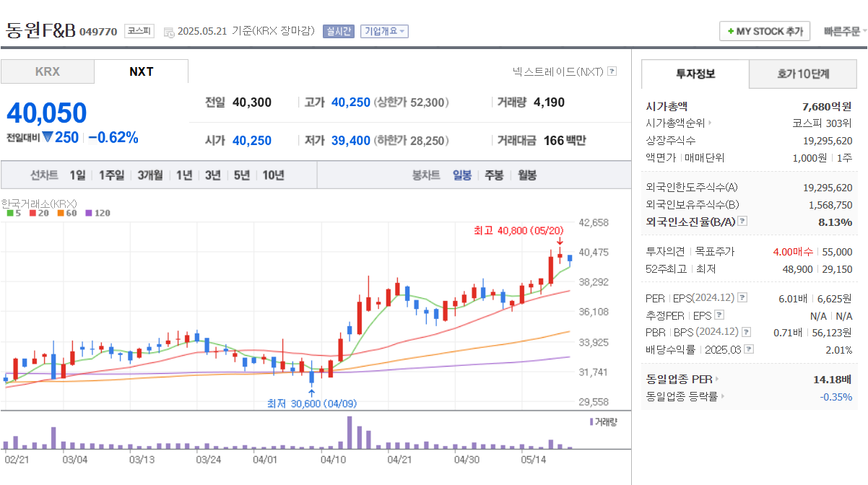
Task: Click the -0.35% industry change value
Action: point(836,396)
